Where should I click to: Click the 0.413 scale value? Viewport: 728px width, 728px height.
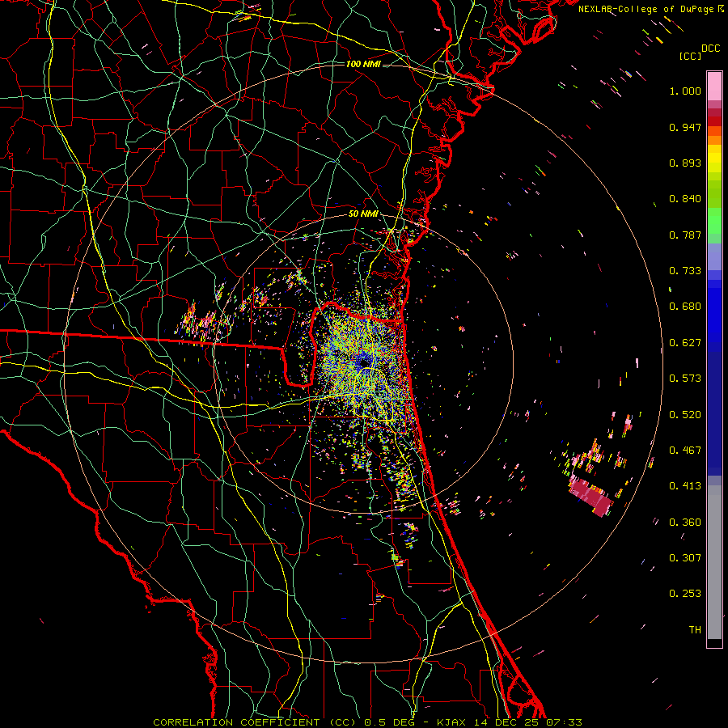click(x=685, y=486)
